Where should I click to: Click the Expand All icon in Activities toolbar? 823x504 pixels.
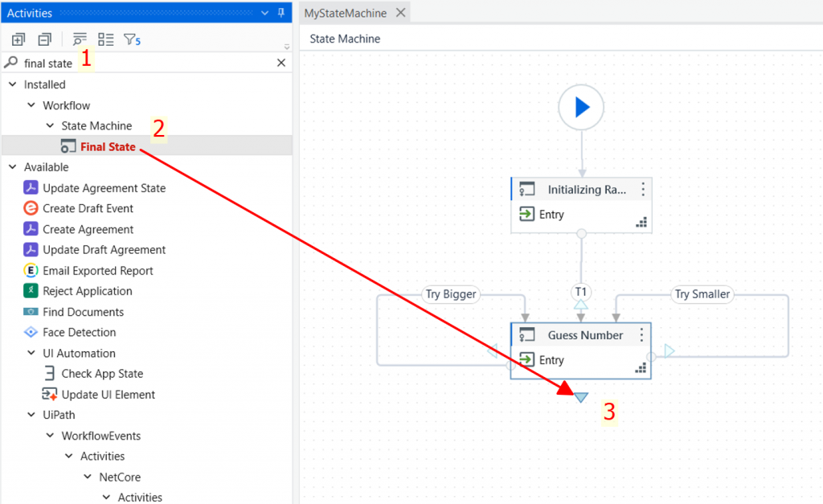(18, 39)
